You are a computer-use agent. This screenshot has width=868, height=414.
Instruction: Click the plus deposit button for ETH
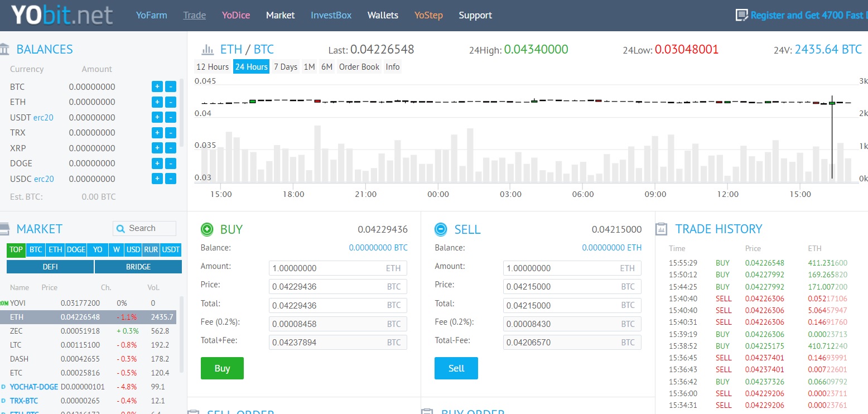click(157, 102)
